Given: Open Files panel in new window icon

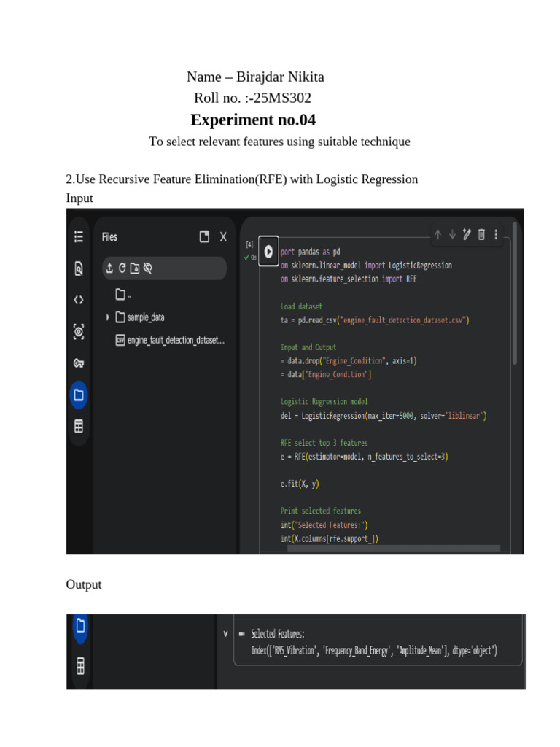Looking at the screenshot, I should [x=204, y=237].
